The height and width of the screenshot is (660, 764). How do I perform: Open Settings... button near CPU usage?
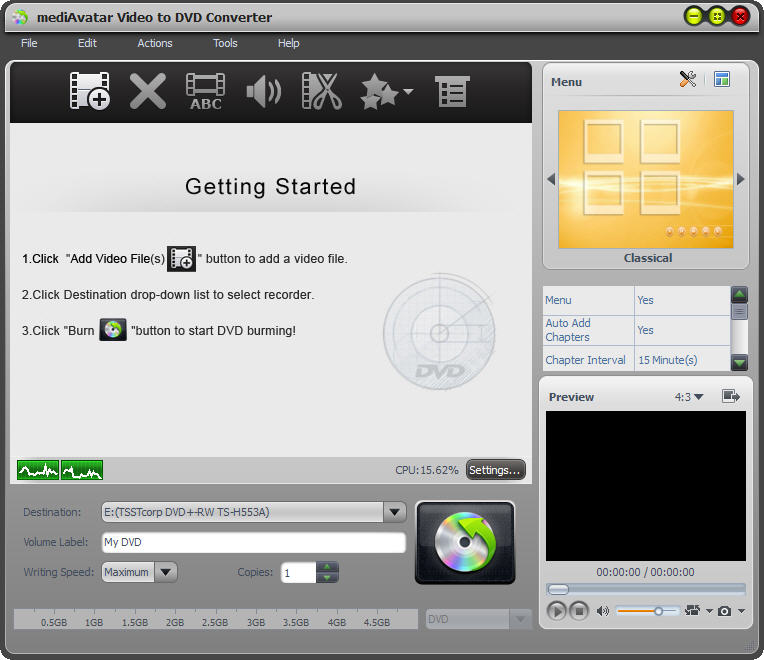[495, 470]
